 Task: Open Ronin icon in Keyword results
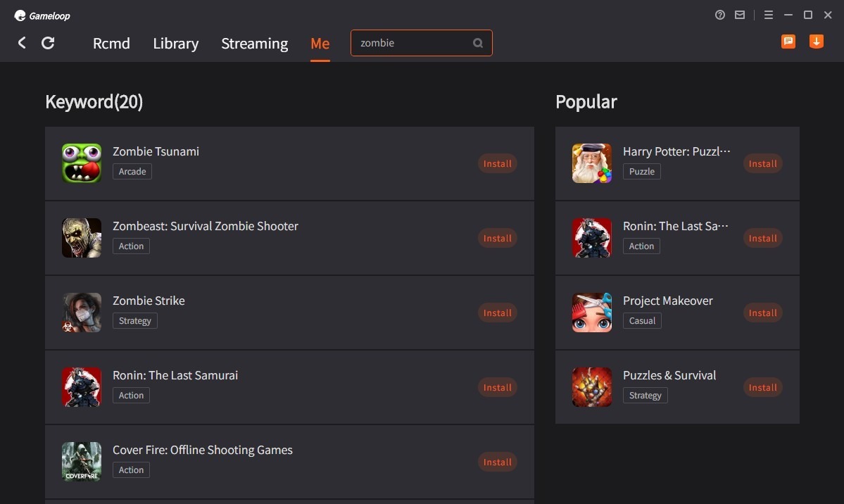click(81, 387)
